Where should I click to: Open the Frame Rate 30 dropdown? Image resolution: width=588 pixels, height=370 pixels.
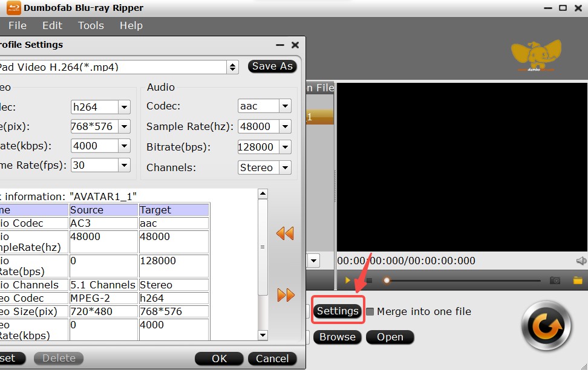[x=125, y=164]
